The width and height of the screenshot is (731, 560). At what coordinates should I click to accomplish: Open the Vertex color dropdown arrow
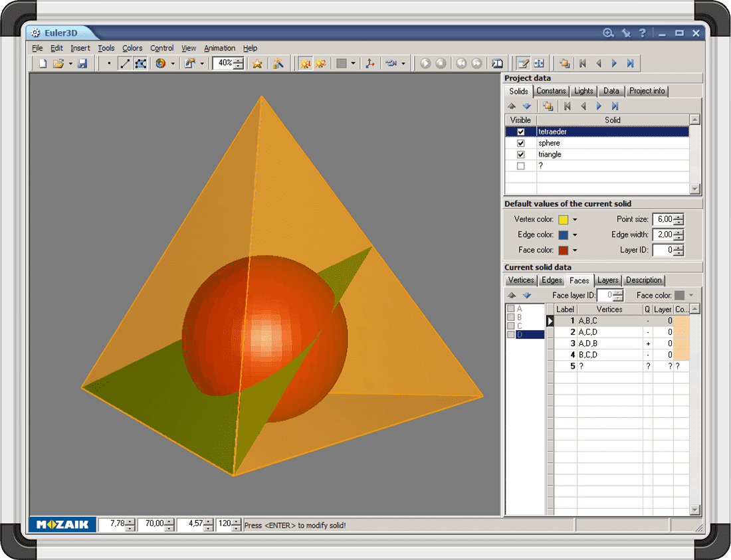[x=575, y=220]
